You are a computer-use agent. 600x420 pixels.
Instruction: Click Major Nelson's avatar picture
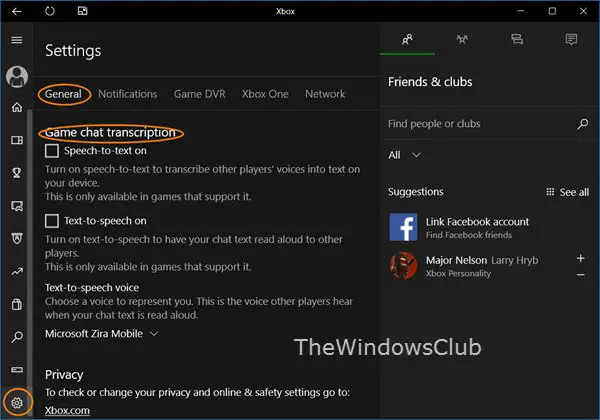pyautogui.click(x=403, y=266)
